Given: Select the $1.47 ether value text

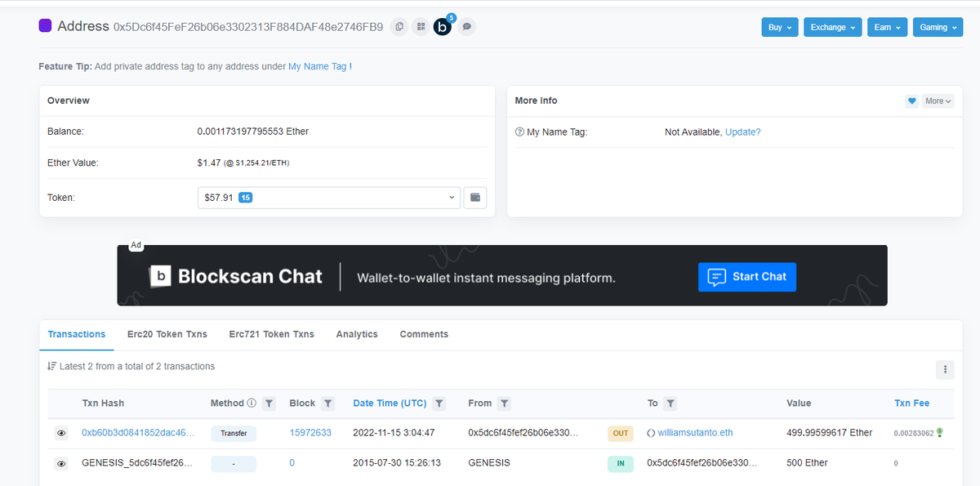Looking at the screenshot, I should click(x=209, y=163).
